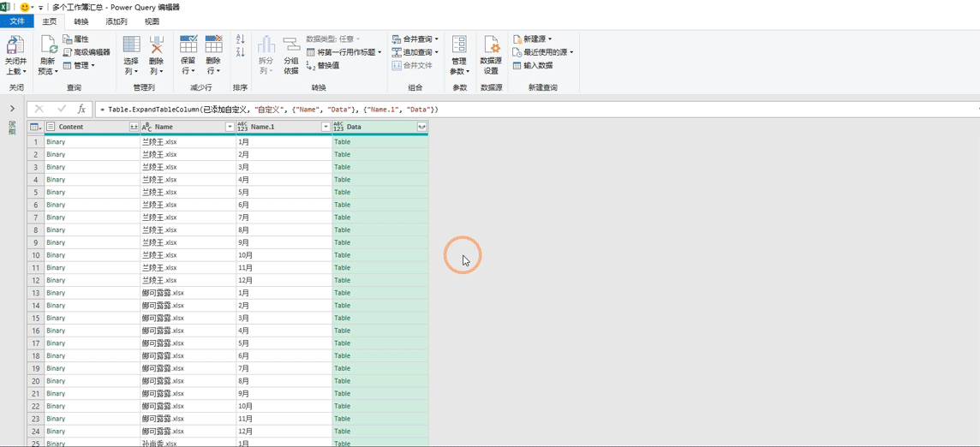Viewport: 980px width, 447px height.
Task: Sort ascending with the A-Z icon
Action: tap(240, 40)
